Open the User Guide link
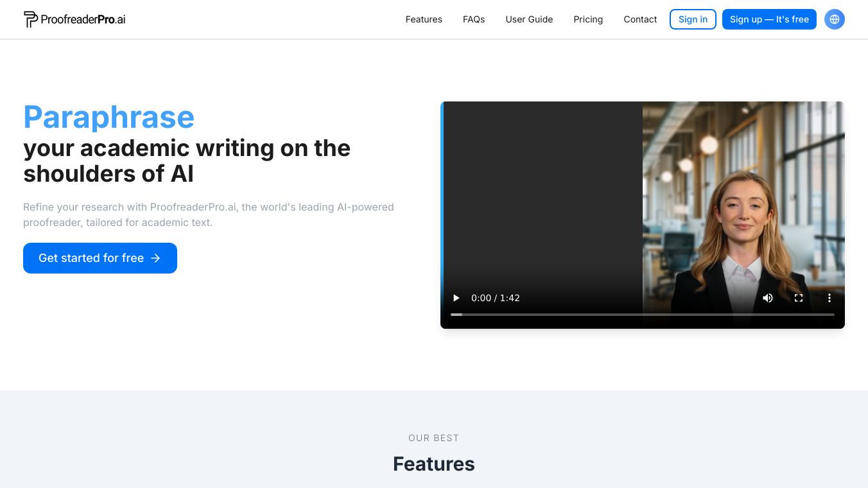Screen dimensions: 868x488 529,19
